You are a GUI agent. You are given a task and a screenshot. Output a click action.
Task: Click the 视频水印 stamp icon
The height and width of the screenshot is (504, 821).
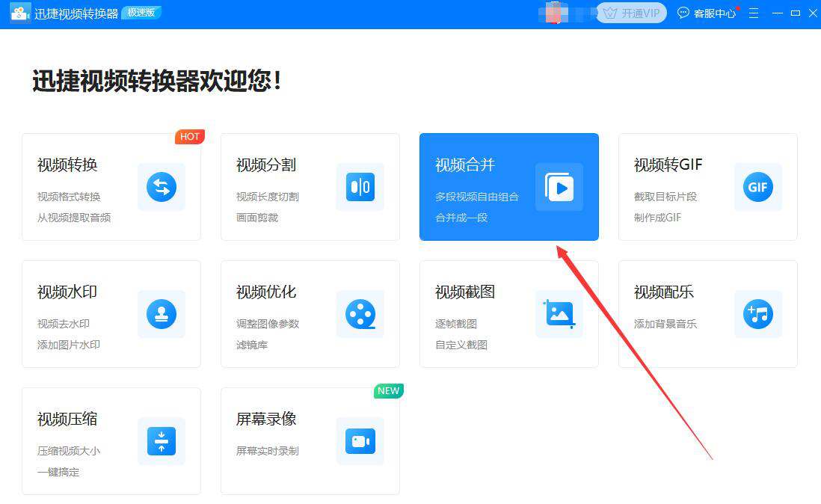(162, 314)
